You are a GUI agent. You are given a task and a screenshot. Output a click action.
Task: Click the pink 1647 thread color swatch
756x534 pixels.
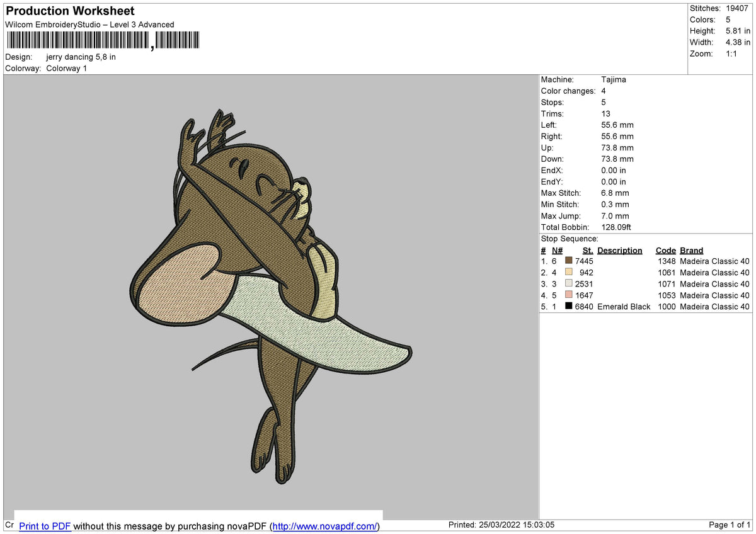(569, 295)
